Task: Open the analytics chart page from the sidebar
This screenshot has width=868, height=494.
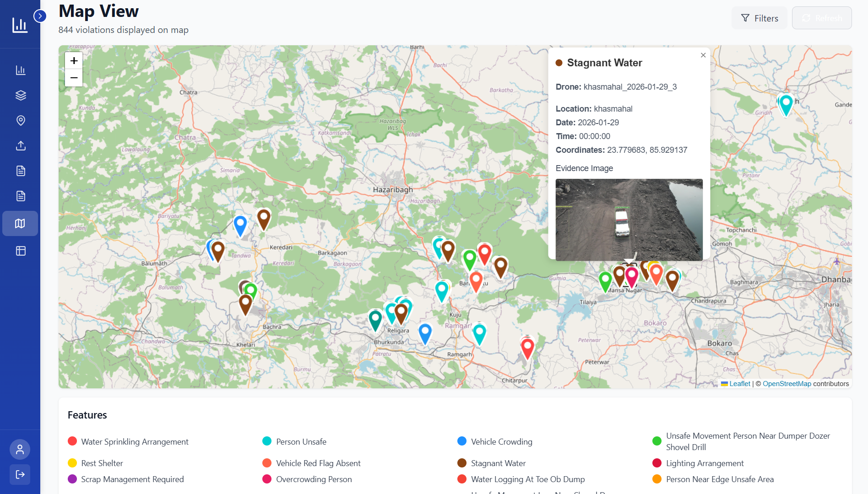Action: pos(21,70)
